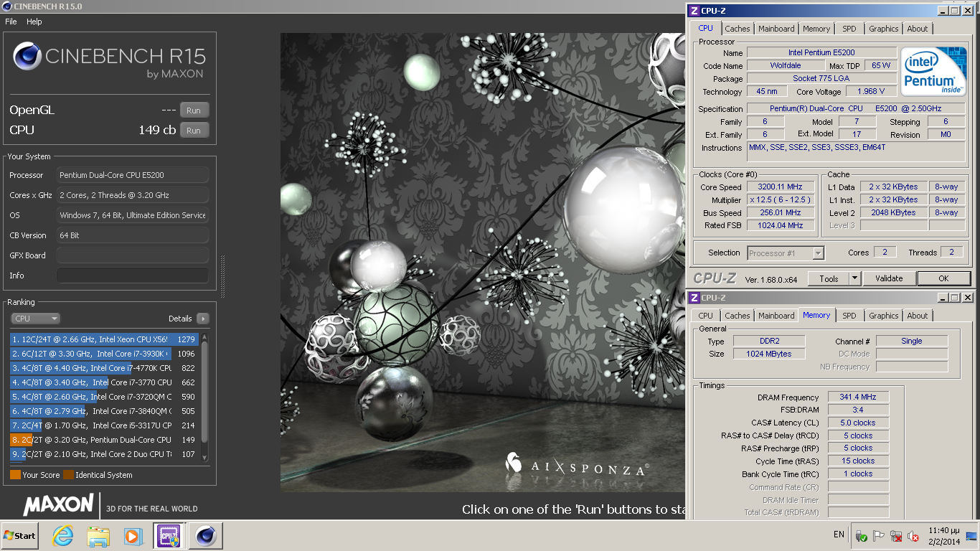Click the panel splitter handle beside system info

[x=222, y=276]
